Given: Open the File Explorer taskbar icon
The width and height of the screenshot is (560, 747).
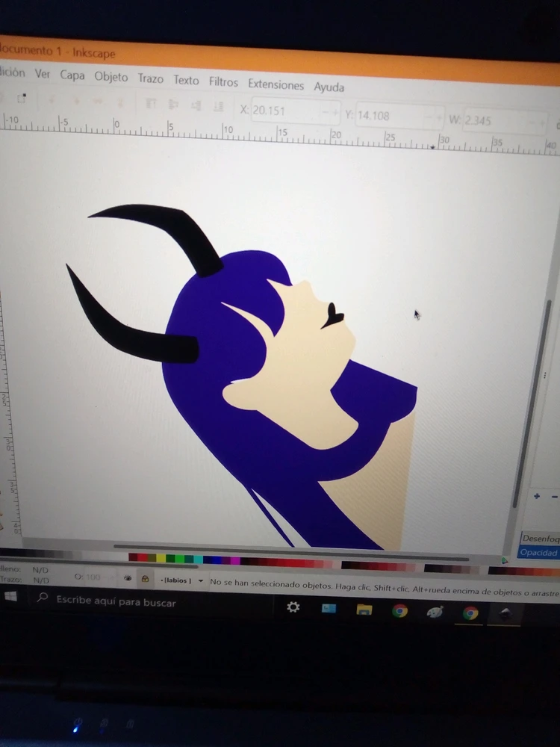Looking at the screenshot, I should coord(364,610).
